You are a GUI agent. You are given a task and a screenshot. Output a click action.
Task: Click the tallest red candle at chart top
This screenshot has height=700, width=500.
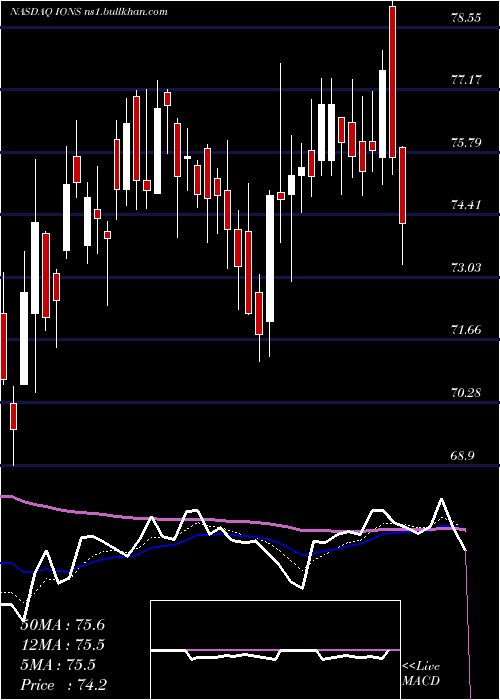click(392, 82)
